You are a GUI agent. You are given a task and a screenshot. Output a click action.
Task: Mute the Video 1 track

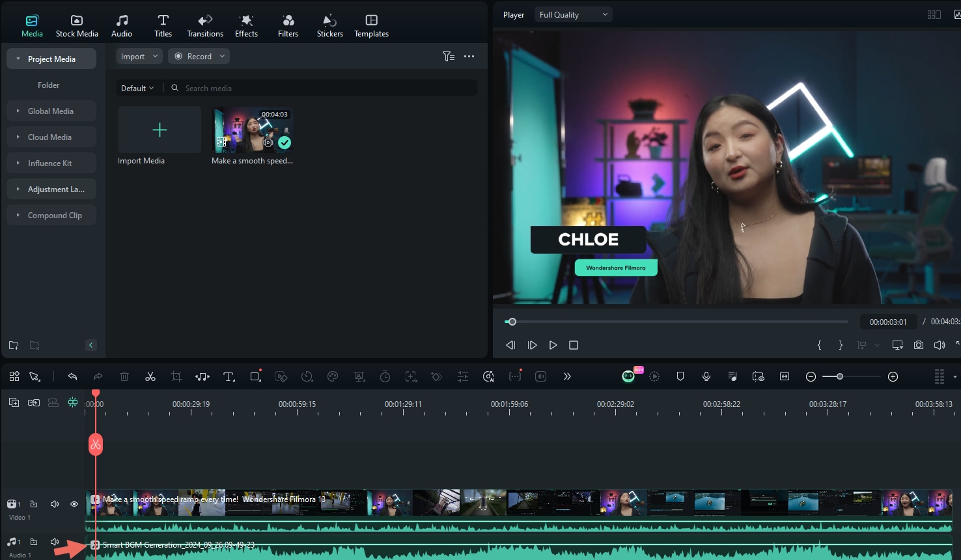(x=55, y=504)
